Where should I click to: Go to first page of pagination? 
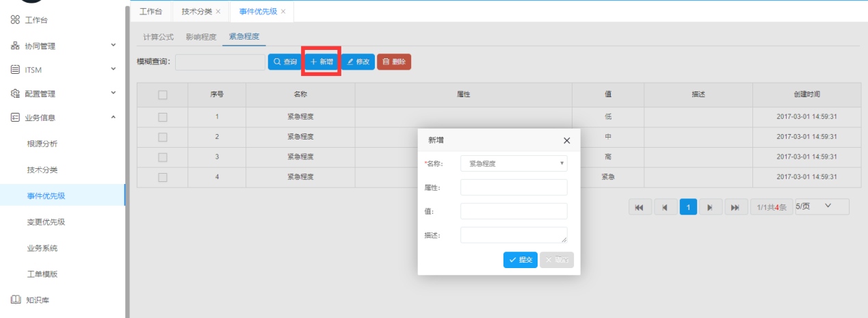(640, 207)
